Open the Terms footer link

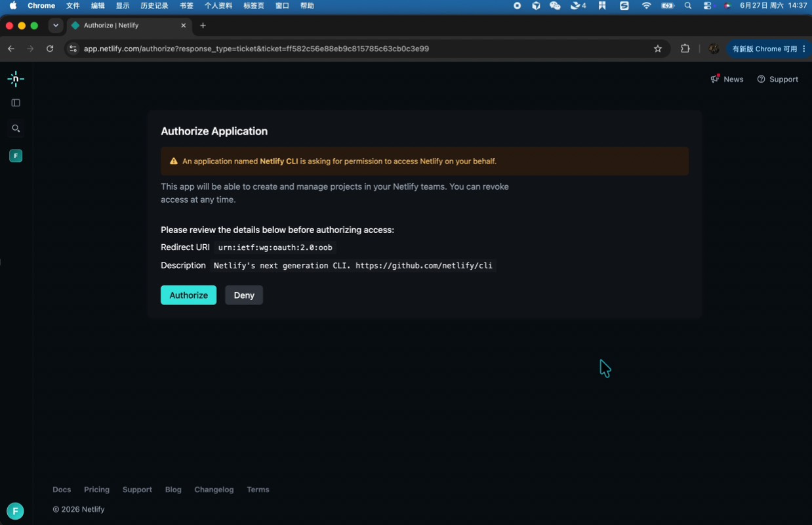click(258, 490)
